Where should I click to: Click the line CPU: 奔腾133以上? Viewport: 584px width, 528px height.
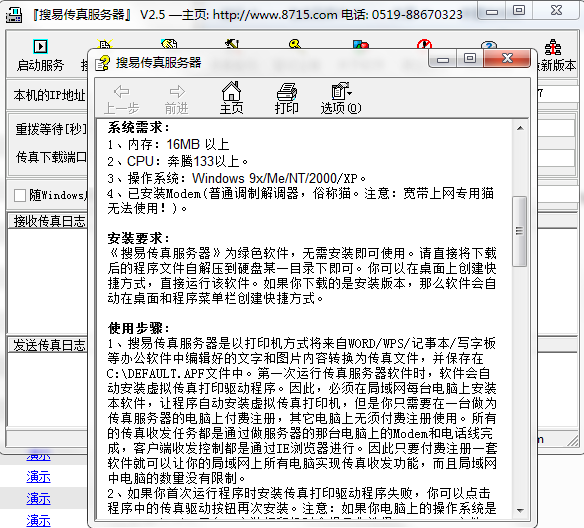178,161
